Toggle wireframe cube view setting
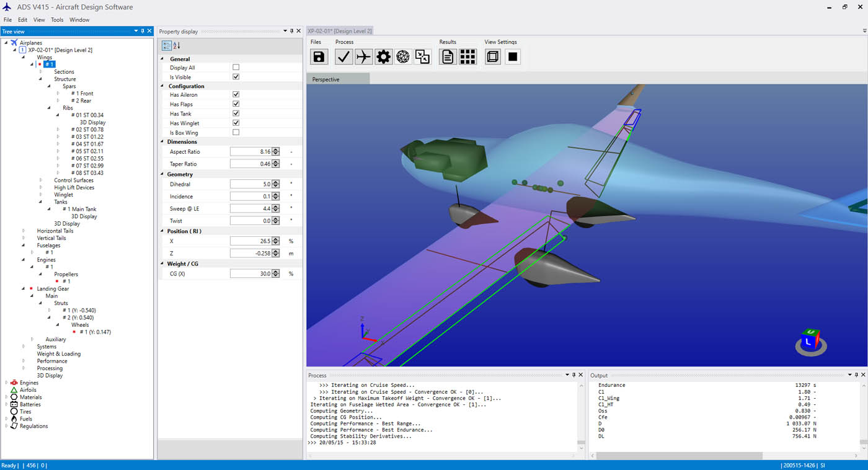This screenshot has height=470, width=868. [x=493, y=57]
